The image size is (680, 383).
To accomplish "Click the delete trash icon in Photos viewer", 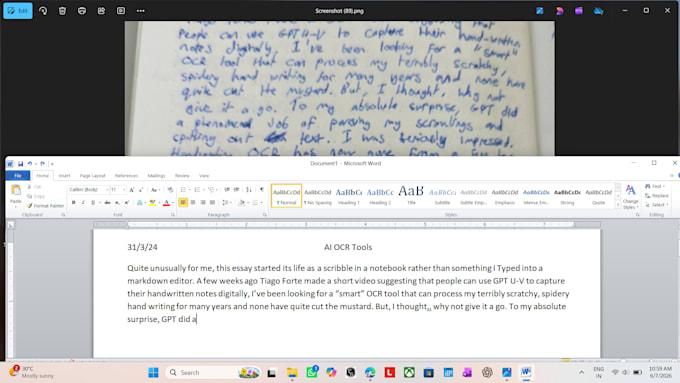I will [x=62, y=11].
